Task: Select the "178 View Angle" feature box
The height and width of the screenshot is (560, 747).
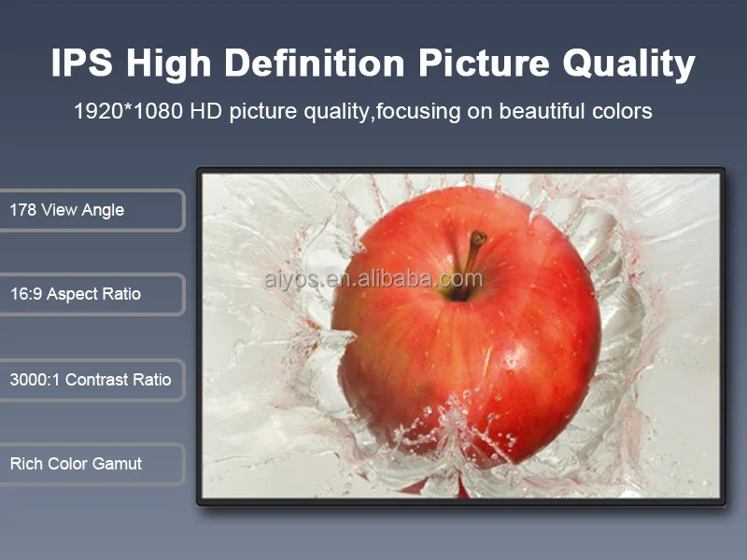Action: click(92, 210)
